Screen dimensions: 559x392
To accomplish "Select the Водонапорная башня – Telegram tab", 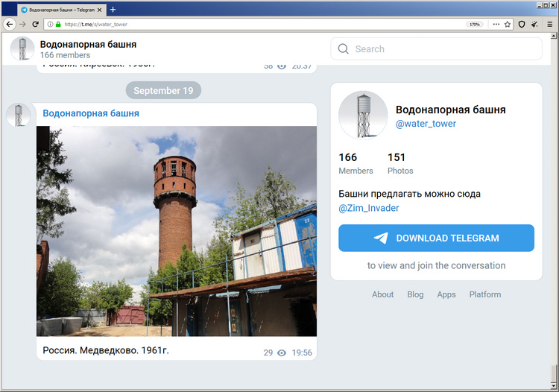I will pyautogui.click(x=61, y=10).
